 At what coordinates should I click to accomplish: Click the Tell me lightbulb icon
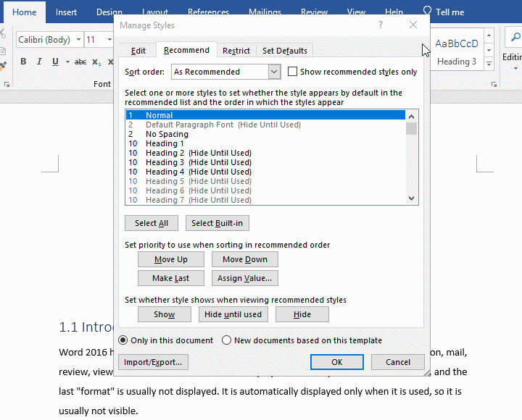click(x=427, y=11)
